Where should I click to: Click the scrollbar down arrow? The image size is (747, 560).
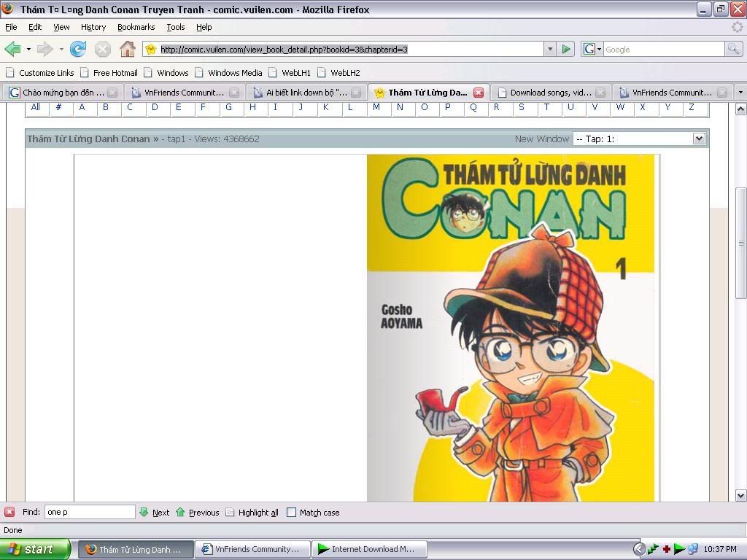(x=740, y=495)
